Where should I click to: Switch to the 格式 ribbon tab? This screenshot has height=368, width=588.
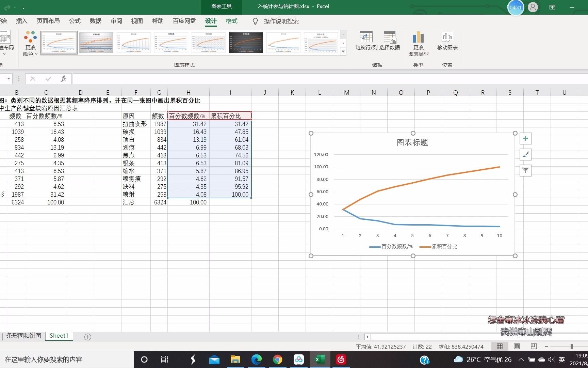click(x=231, y=21)
